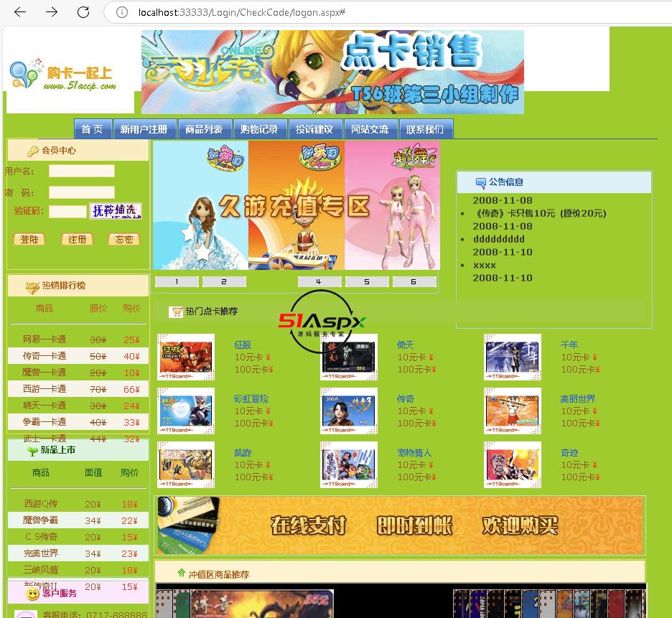
Task: Open the 美丽世界 product title link
Action: coord(578,399)
